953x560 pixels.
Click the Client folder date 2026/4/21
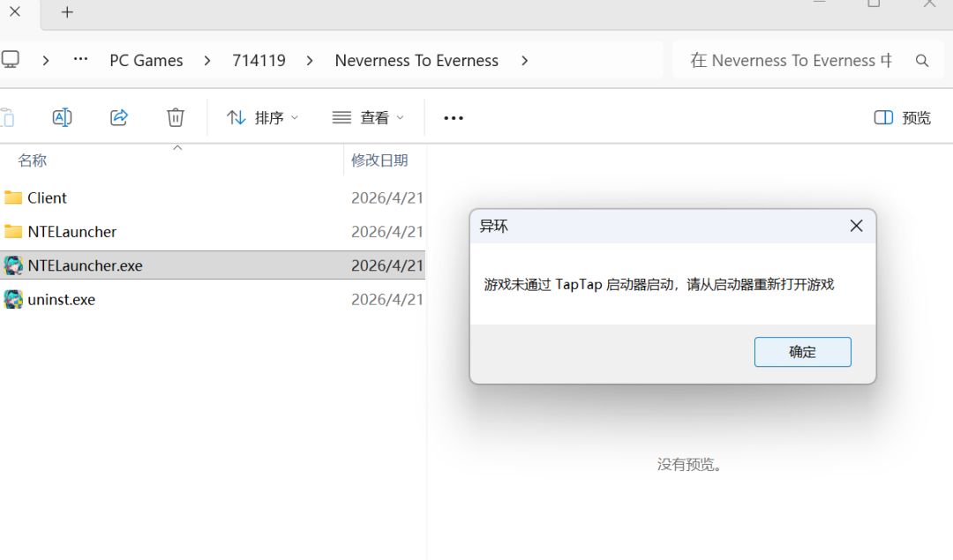(x=387, y=198)
